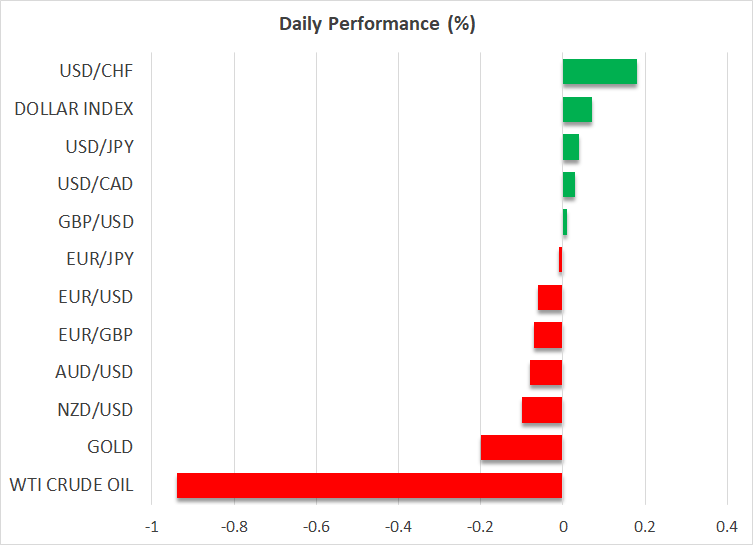This screenshot has height=545, width=753.
Task: Click the WTI CRUDE OIL axis label
Action: tap(70, 485)
